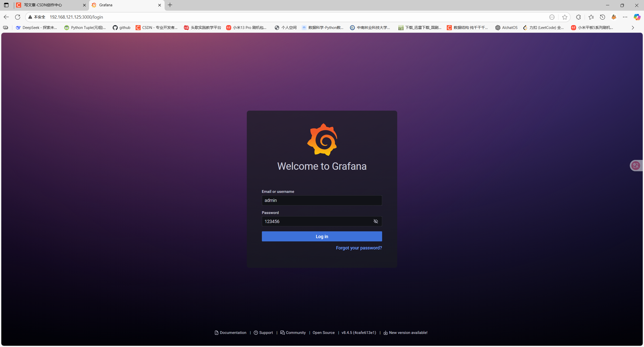
Task: Click New version available link
Action: (405, 333)
